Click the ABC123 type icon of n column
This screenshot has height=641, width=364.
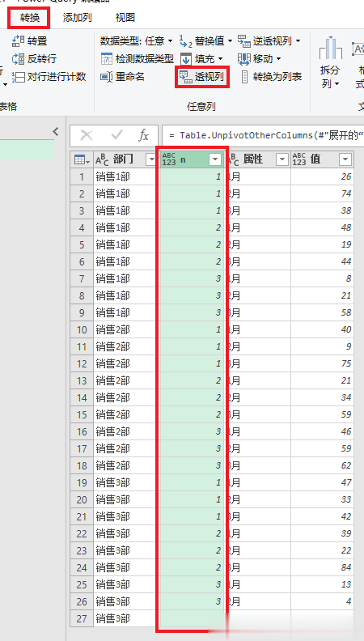169,159
